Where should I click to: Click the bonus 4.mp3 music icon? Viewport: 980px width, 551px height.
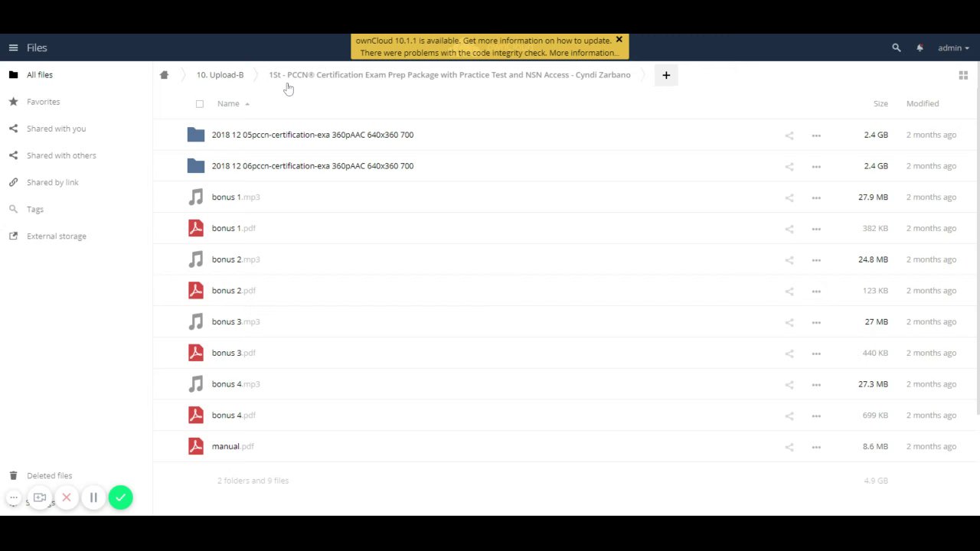pyautogui.click(x=196, y=384)
